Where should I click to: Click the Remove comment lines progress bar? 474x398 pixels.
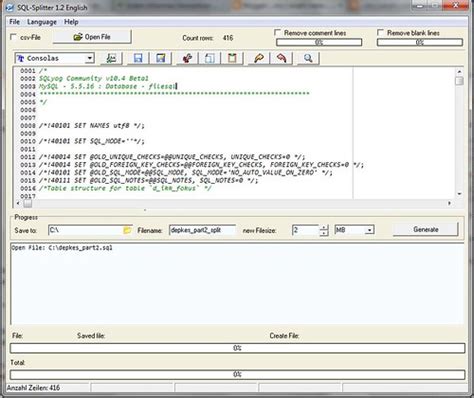[x=319, y=42]
